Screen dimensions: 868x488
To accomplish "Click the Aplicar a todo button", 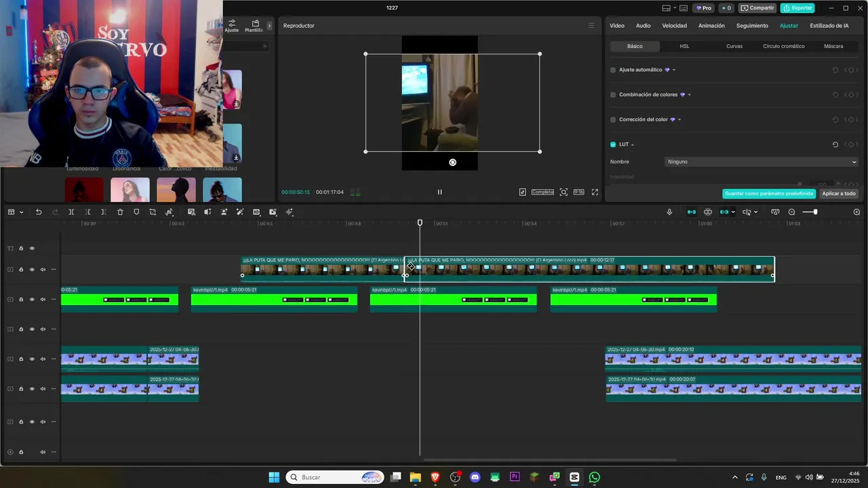I will click(839, 193).
